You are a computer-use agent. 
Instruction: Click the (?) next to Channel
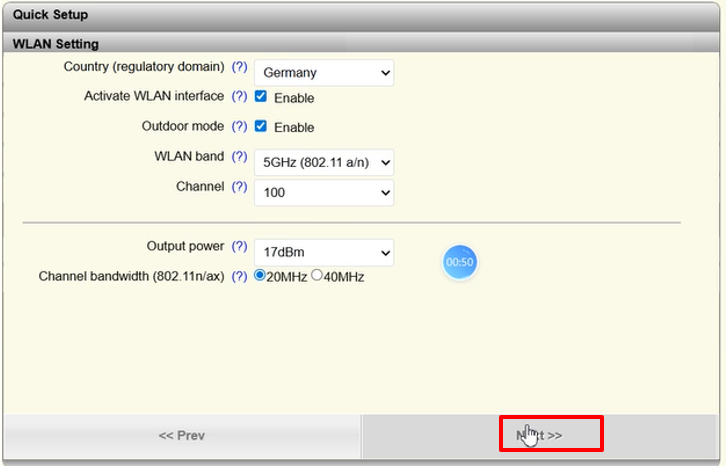(x=239, y=187)
